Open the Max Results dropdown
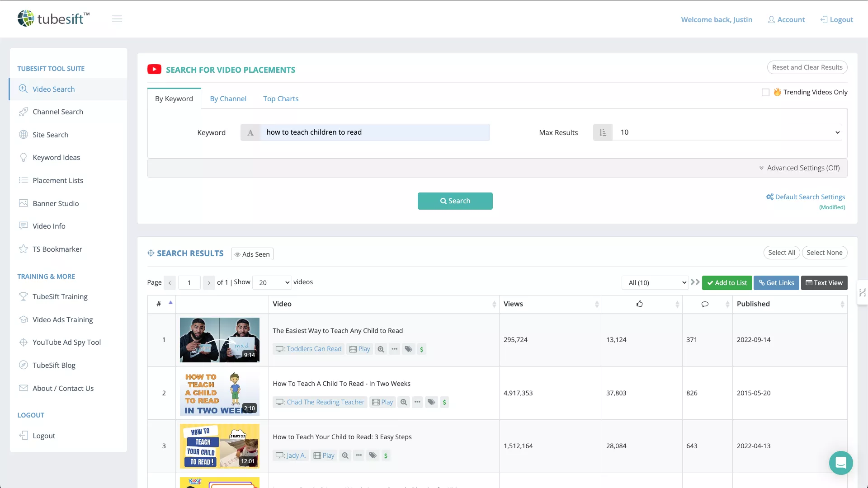Screen dimensions: 868x488 [726, 132]
